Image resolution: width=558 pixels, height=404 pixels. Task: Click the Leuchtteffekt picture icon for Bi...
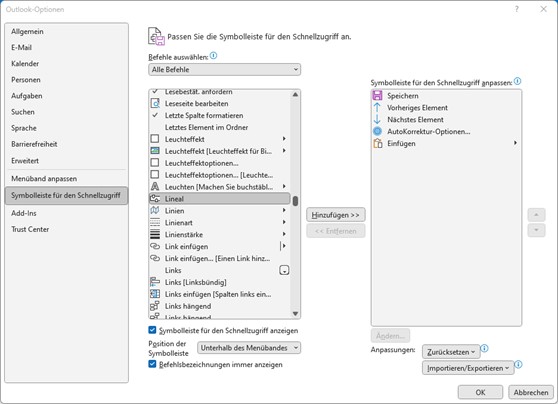point(155,151)
